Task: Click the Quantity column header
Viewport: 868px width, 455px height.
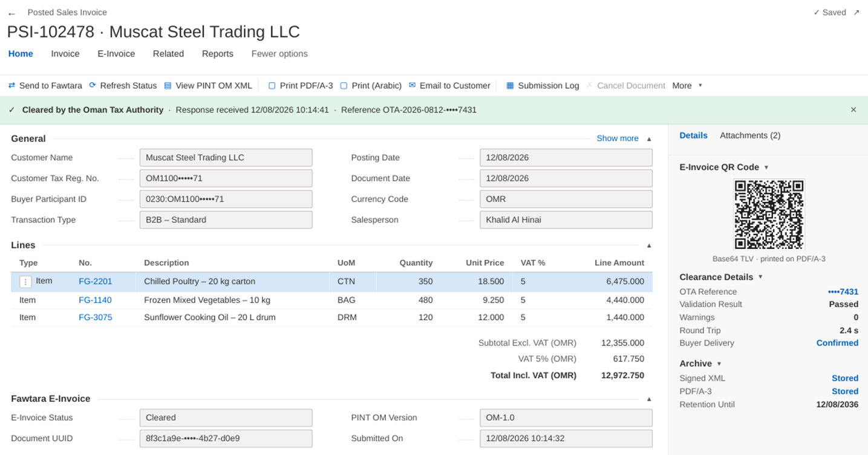Action: [x=416, y=263]
